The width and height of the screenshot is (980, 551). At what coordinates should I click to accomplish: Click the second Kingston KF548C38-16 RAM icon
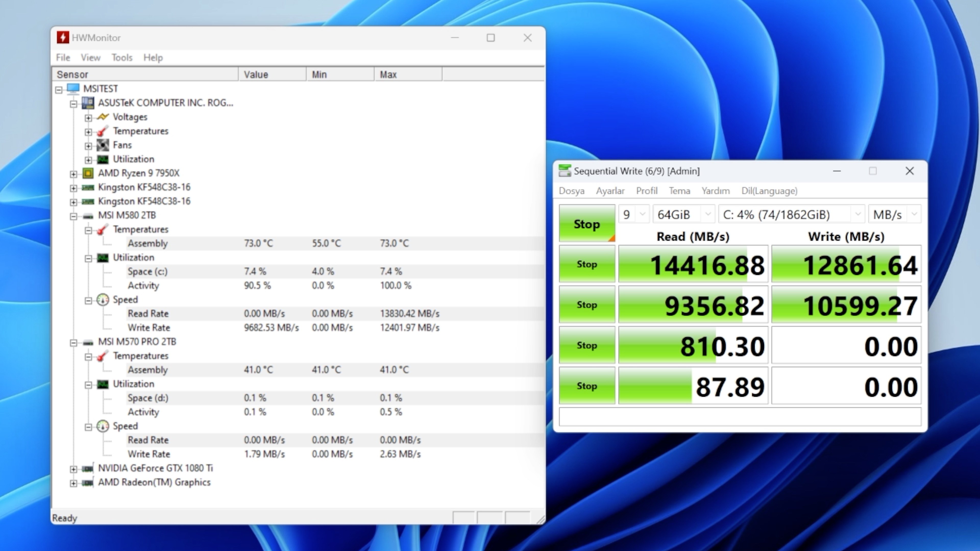[88, 202]
